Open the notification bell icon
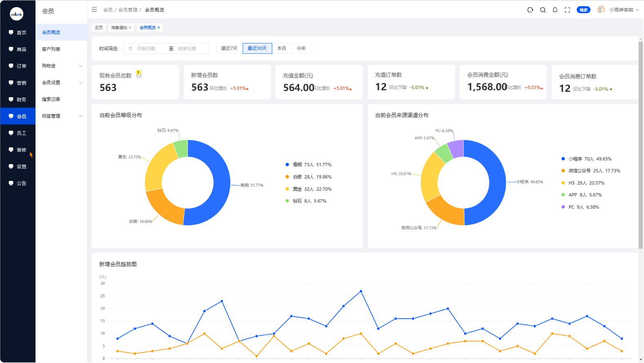The width and height of the screenshot is (644, 363). [x=555, y=10]
